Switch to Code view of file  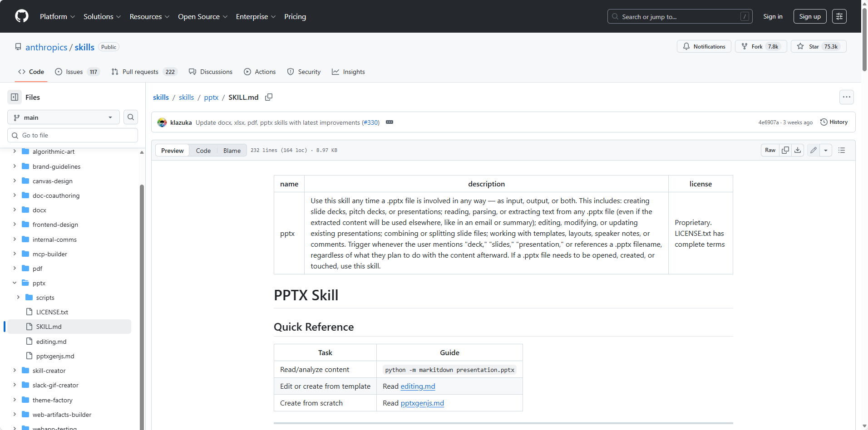coord(203,151)
